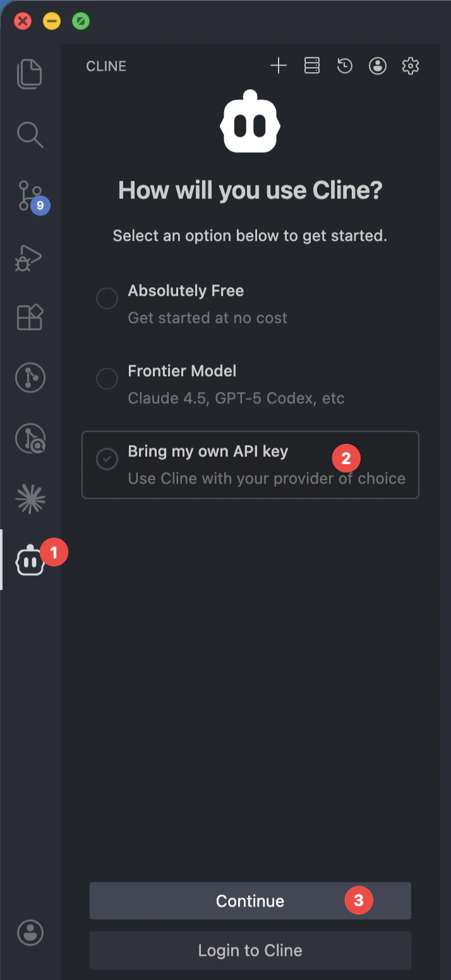Open the Run and Debug view
The width and height of the screenshot is (451, 980).
pyautogui.click(x=30, y=257)
